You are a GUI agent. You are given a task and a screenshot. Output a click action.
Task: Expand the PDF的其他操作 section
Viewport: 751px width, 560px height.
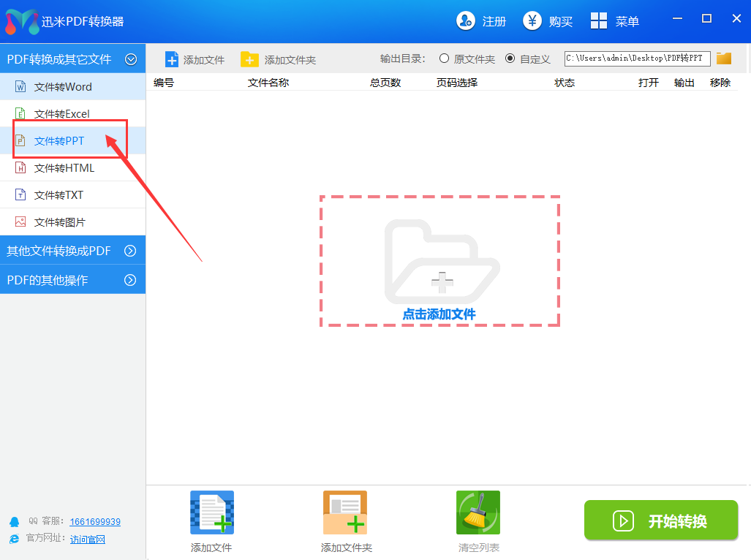pyautogui.click(x=131, y=280)
